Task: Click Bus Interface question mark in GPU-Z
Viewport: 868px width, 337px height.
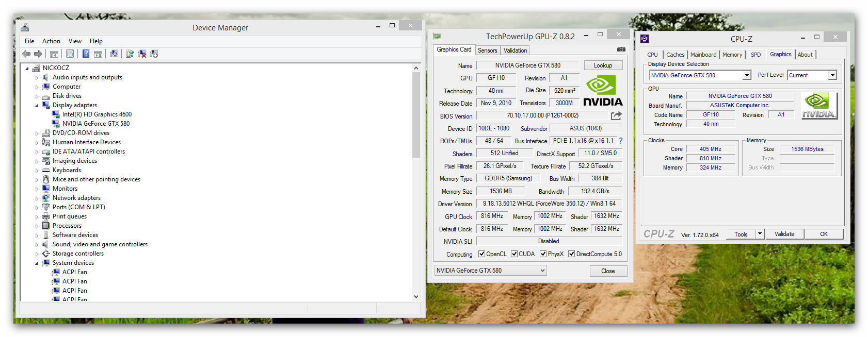Action: pos(620,141)
